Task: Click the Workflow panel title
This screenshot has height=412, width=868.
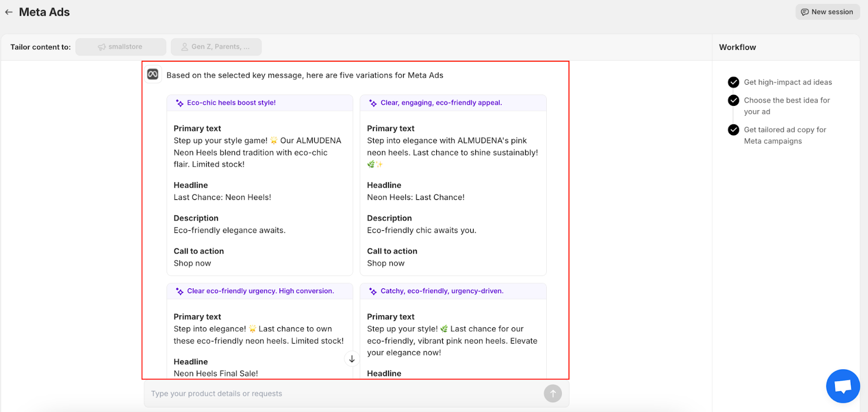Action: tap(737, 47)
